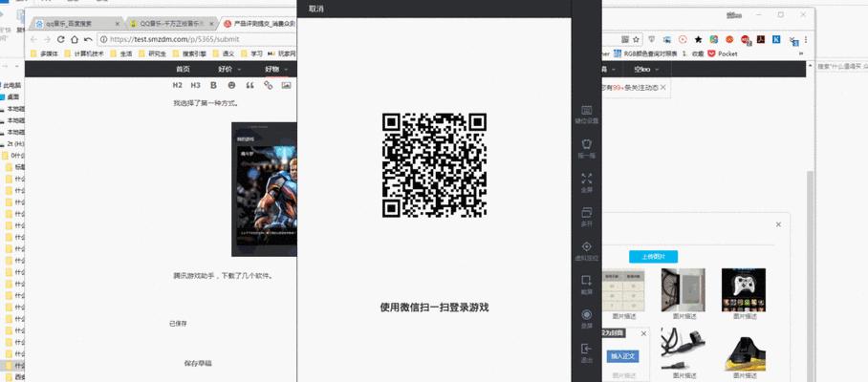868x382 pixels.
Task: Bookmark this page with the star icon
Action: tap(636, 39)
